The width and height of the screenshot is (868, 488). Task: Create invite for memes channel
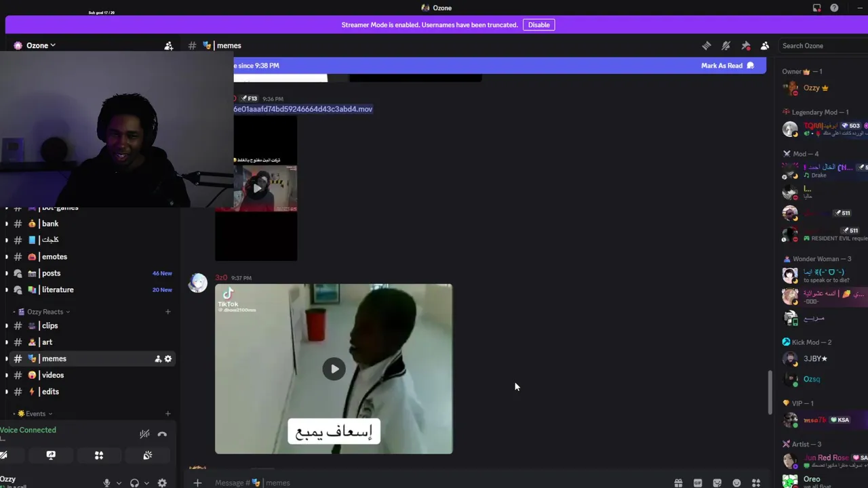158,359
